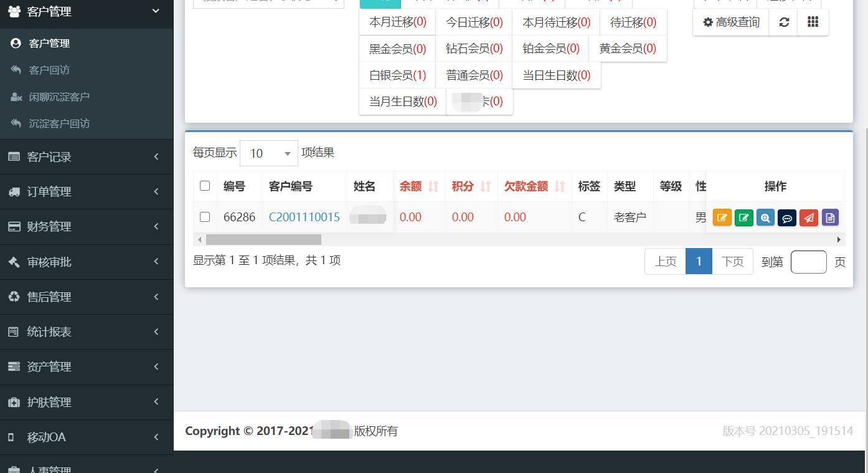This screenshot has height=473, width=868.
Task: Open the 闲聊沉淀客户 submenu item
Action: (87, 97)
